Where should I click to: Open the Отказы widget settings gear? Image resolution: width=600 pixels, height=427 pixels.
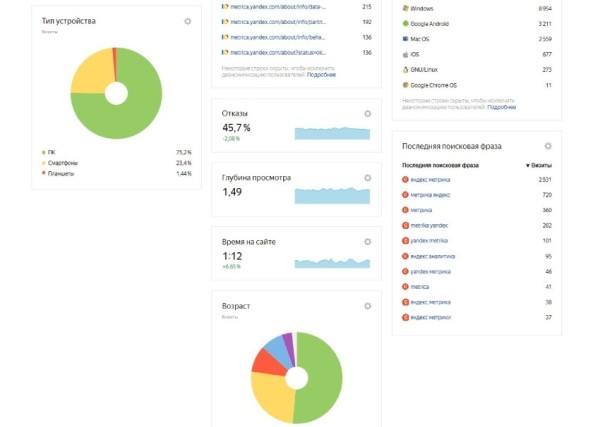(x=367, y=114)
